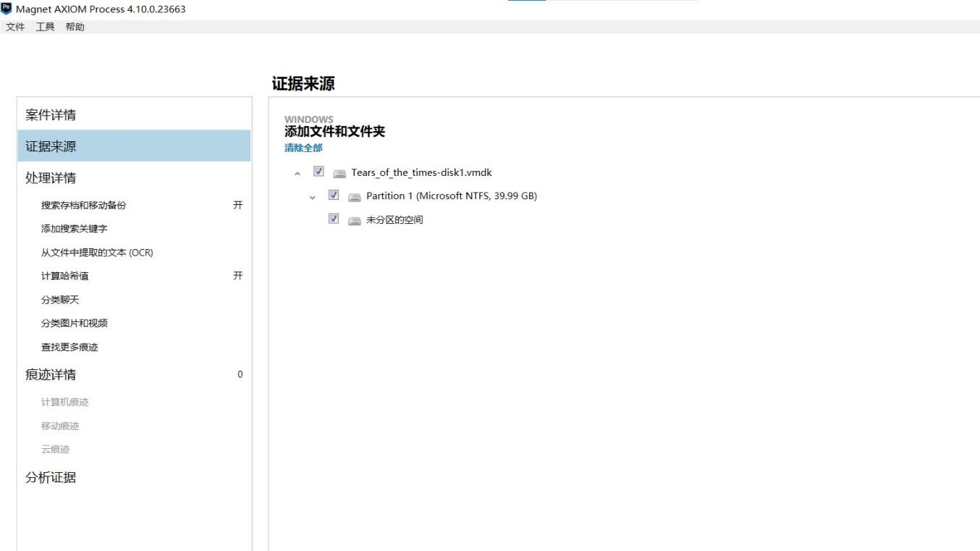Select the Partition 1 (Microsoft NTFS, 39.99 GB) row
The width and height of the screenshot is (980, 551).
pyautogui.click(x=452, y=195)
